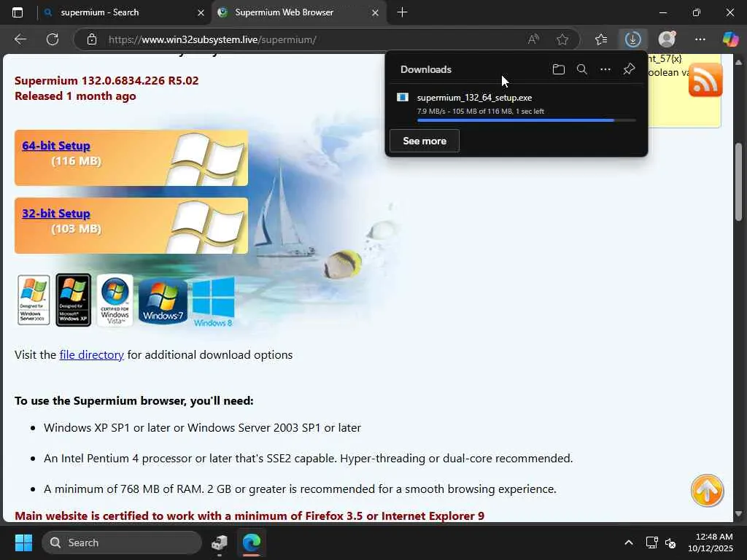Click the Windows 8 logo badge

[214, 302]
